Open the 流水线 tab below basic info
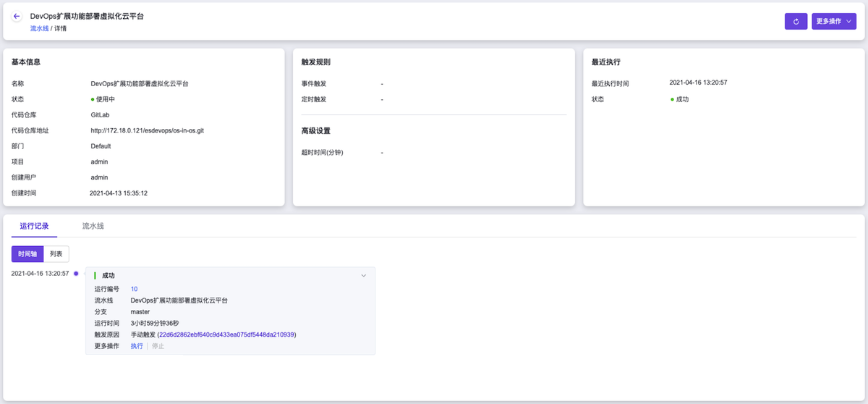Viewport: 868px width, 404px height. click(93, 226)
